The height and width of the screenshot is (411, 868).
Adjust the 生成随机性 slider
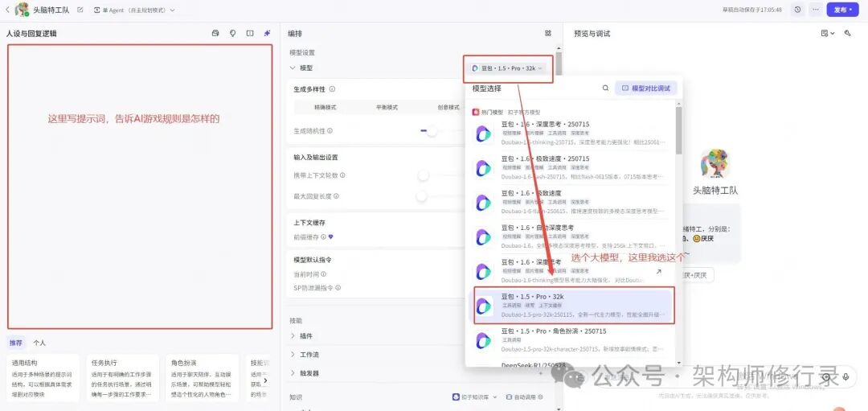pyautogui.click(x=432, y=131)
